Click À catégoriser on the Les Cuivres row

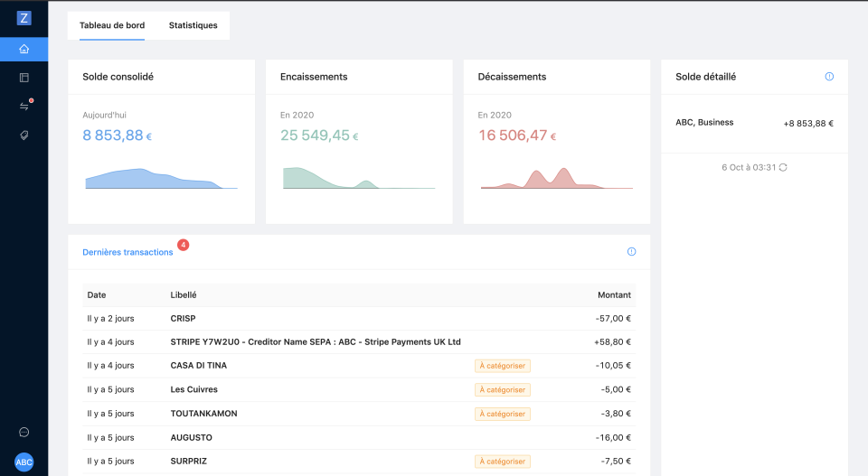click(503, 389)
